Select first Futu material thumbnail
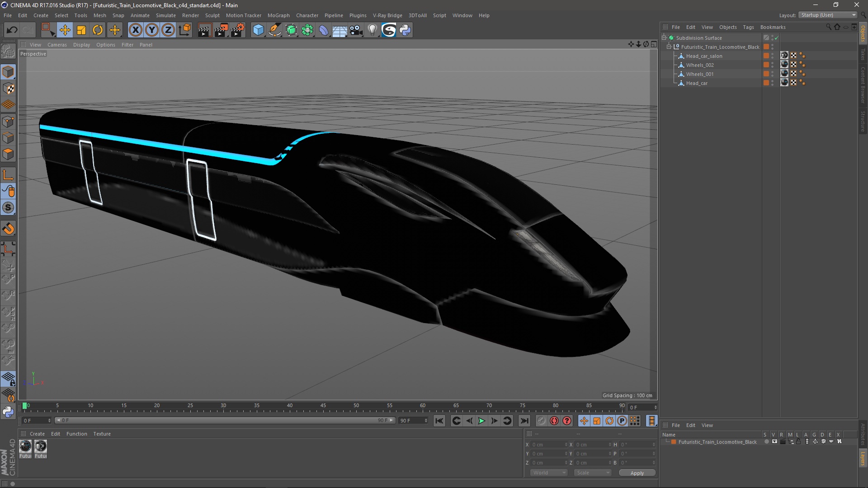 point(25,446)
